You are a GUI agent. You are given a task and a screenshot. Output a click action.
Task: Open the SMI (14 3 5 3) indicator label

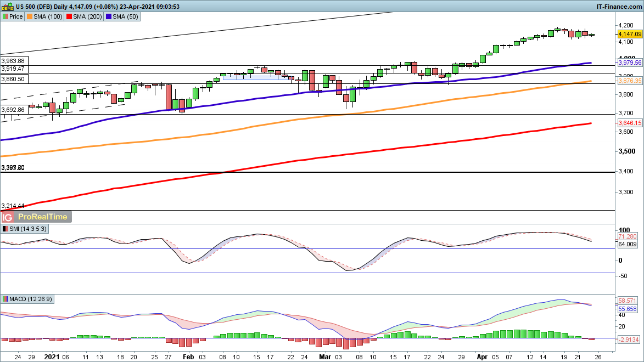tap(27, 228)
